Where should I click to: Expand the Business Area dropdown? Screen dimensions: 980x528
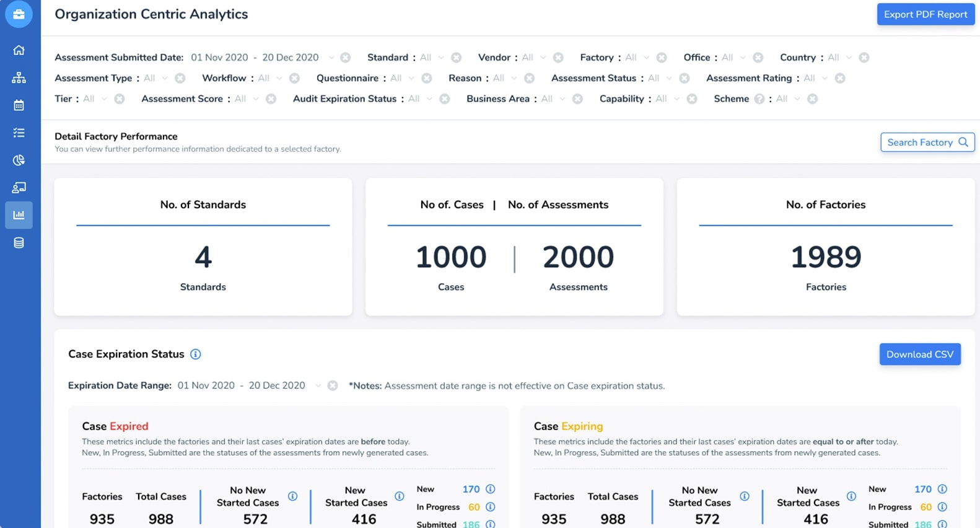[562, 99]
